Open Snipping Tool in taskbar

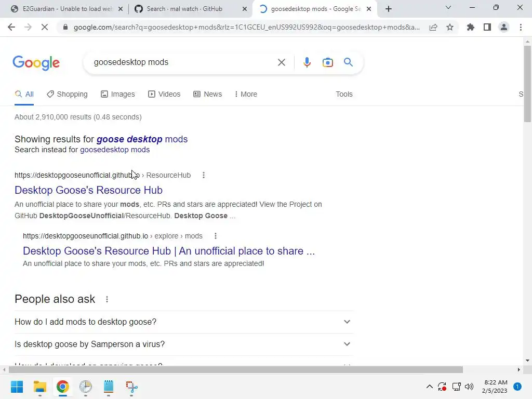click(131, 387)
